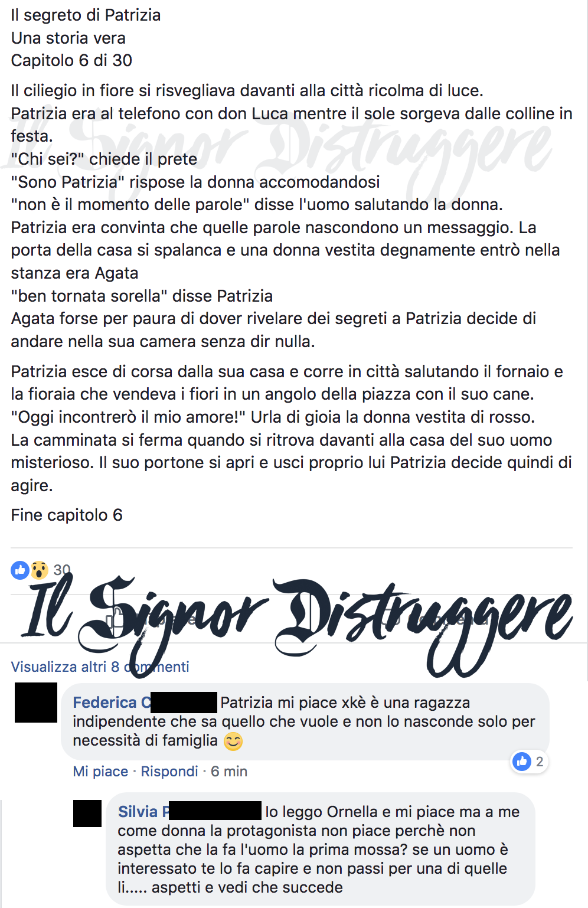Click the Like thumb icon in action bar
The height and width of the screenshot is (908, 588).
click(x=116, y=619)
